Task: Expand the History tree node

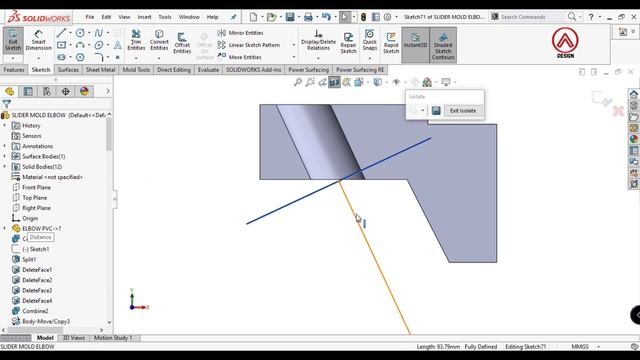Action: coord(4,126)
